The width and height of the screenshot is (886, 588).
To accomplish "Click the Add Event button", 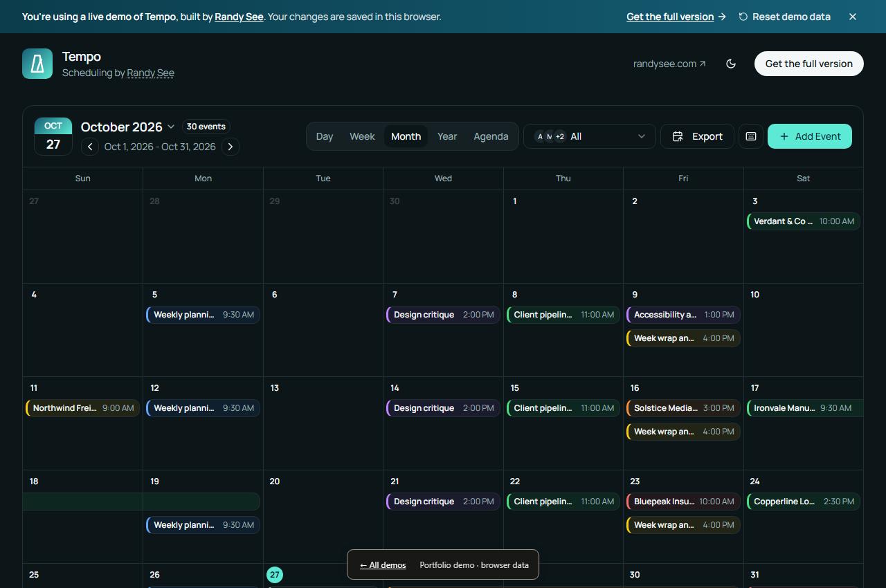I will pos(810,136).
